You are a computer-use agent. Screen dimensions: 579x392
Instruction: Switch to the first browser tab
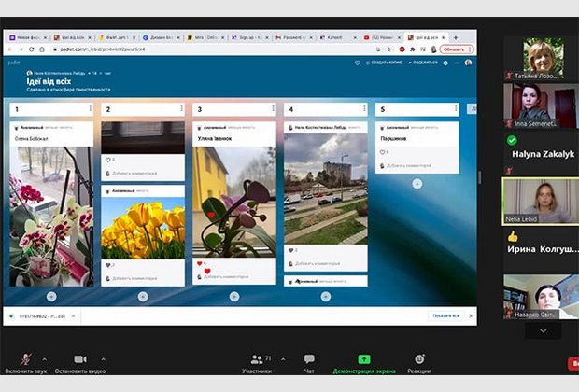[28, 36]
